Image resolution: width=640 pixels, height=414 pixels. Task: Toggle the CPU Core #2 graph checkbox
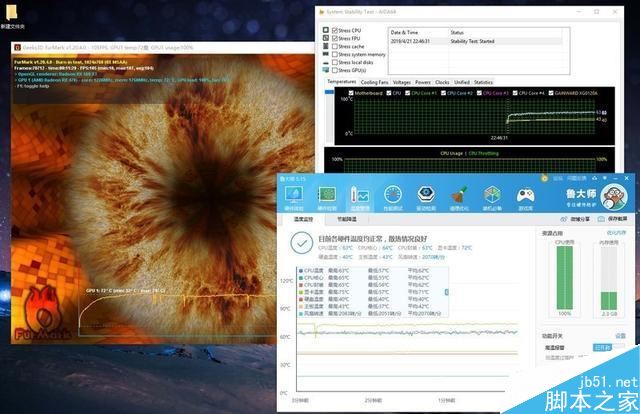tap(443, 93)
